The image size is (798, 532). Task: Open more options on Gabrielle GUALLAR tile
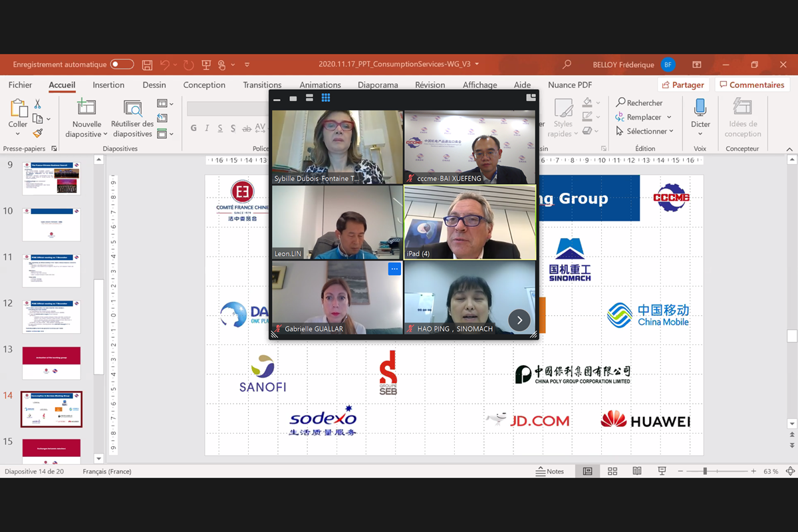(394, 269)
